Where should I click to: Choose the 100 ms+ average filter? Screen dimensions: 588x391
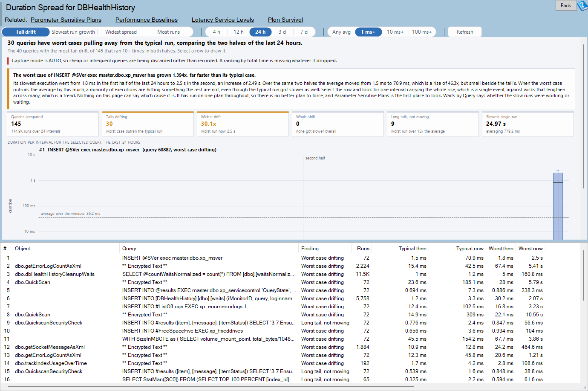(422, 32)
